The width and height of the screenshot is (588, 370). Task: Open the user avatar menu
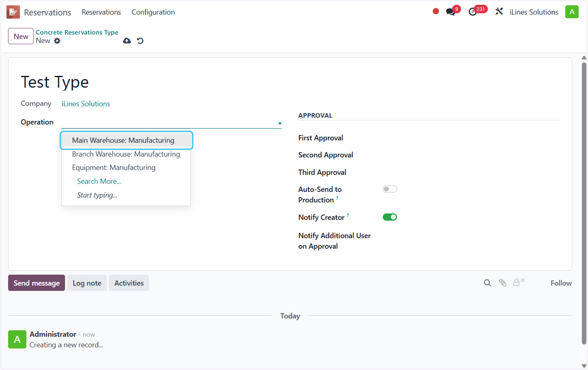point(572,12)
